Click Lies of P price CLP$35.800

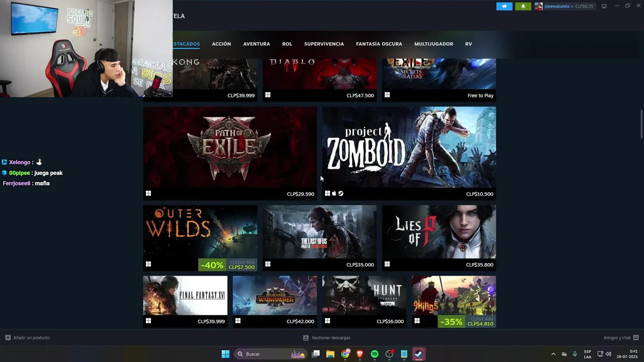tap(479, 265)
